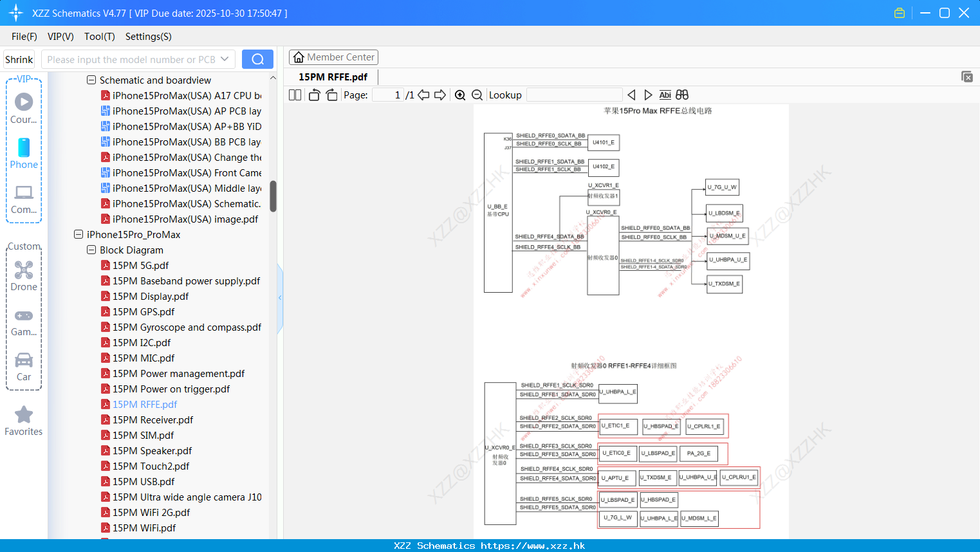
Task: Open the Drone category
Action: coord(24,276)
